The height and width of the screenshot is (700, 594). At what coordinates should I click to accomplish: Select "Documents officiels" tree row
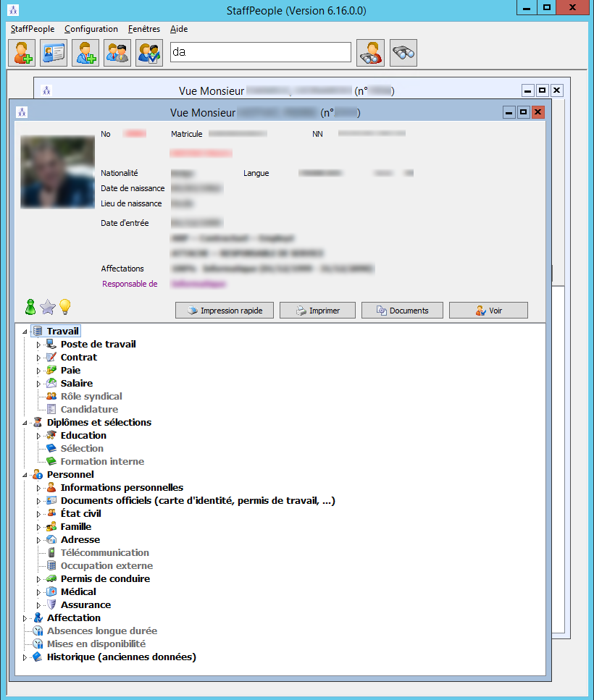(198, 500)
